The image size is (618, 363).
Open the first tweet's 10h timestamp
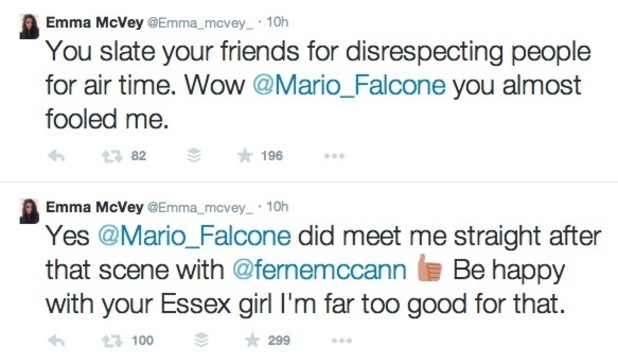click(x=277, y=22)
